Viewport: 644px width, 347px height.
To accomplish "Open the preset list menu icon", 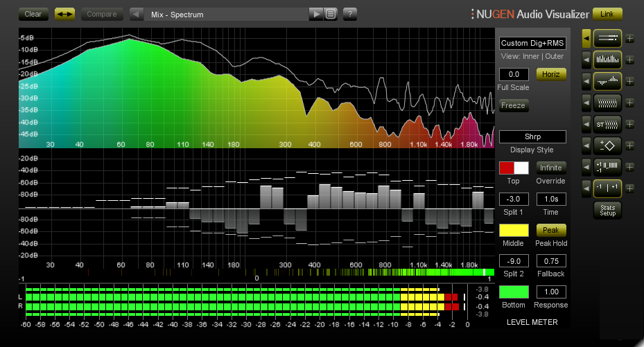I will (330, 14).
